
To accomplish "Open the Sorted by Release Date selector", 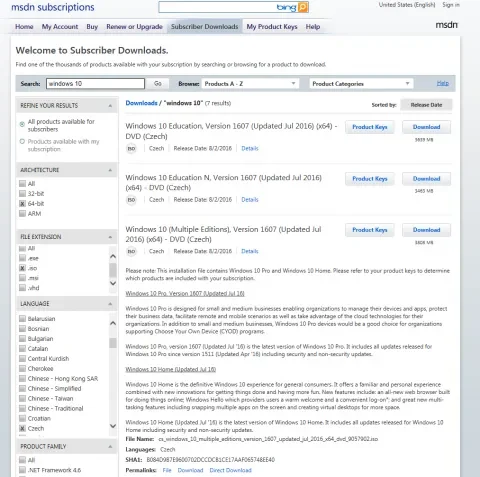I will (426, 105).
